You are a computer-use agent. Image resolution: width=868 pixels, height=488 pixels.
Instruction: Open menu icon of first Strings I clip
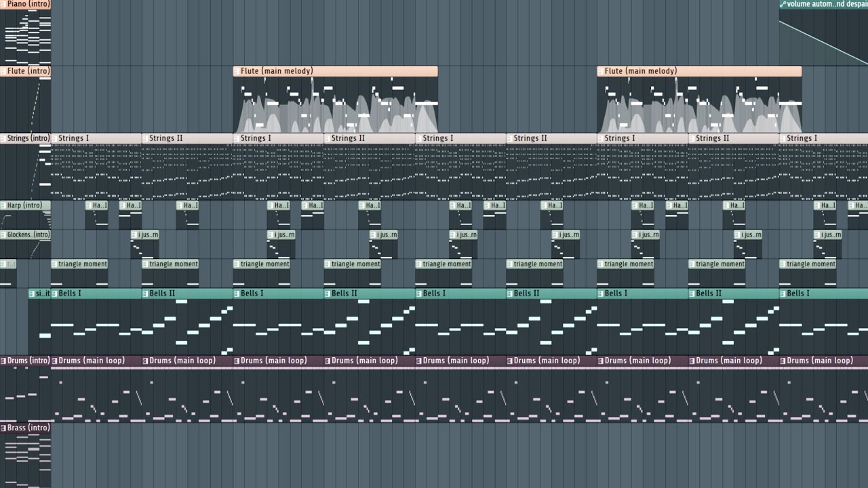tap(55, 138)
